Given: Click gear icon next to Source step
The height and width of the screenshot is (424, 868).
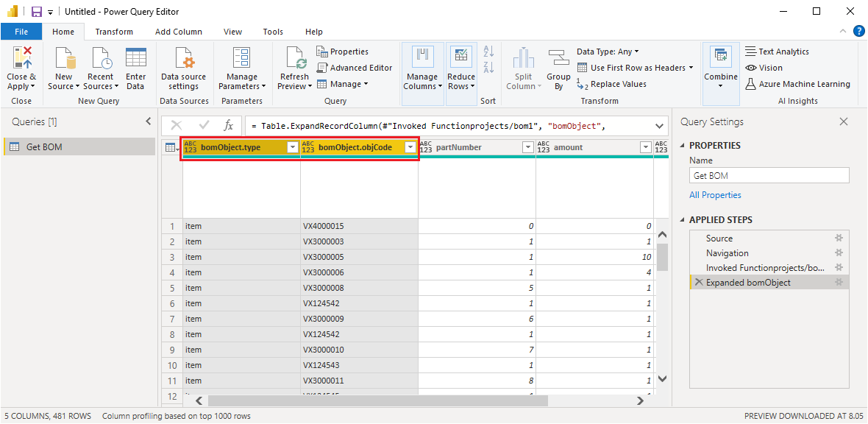Looking at the screenshot, I should coord(839,239).
